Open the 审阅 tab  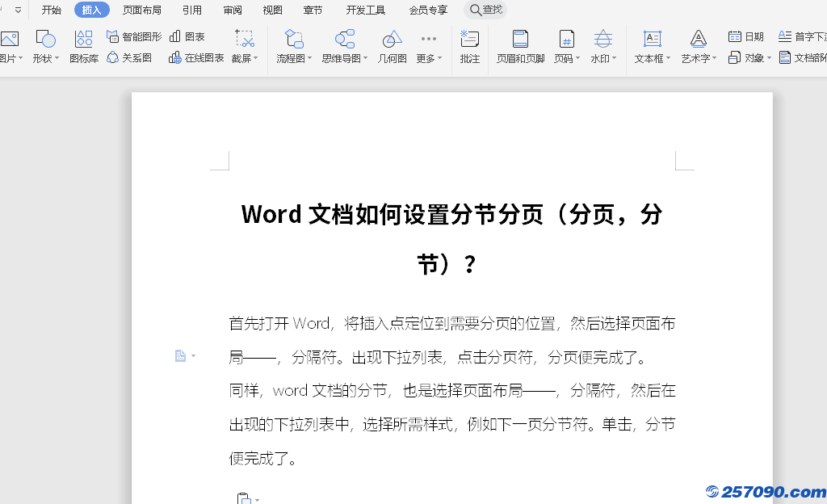click(232, 10)
